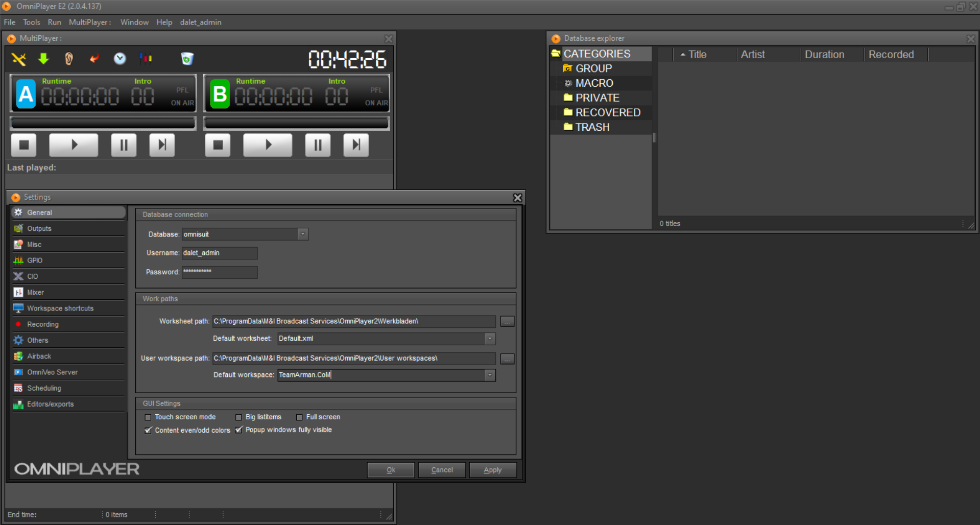This screenshot has width=980, height=525.
Task: Open Scheduling settings category
Action: 69,388
